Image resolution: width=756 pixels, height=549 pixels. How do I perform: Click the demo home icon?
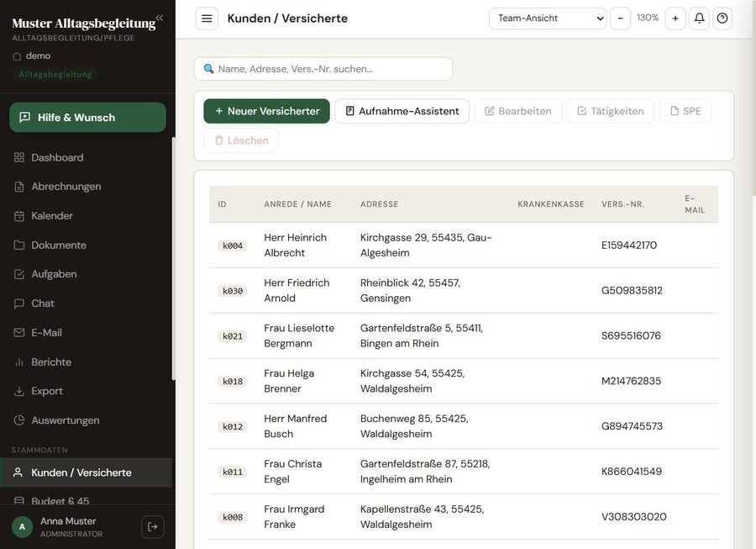coord(17,56)
